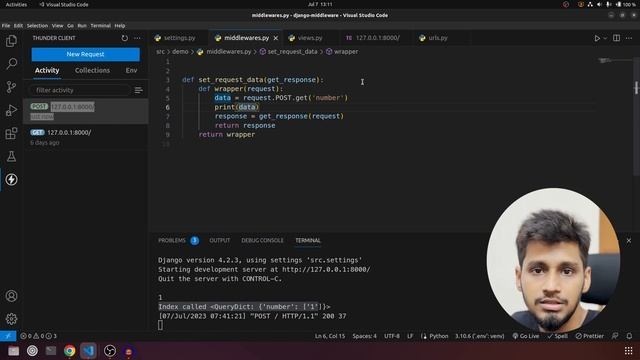This screenshot has height=360, width=640.
Task: Click demo folder in breadcrumb
Action: (180, 52)
